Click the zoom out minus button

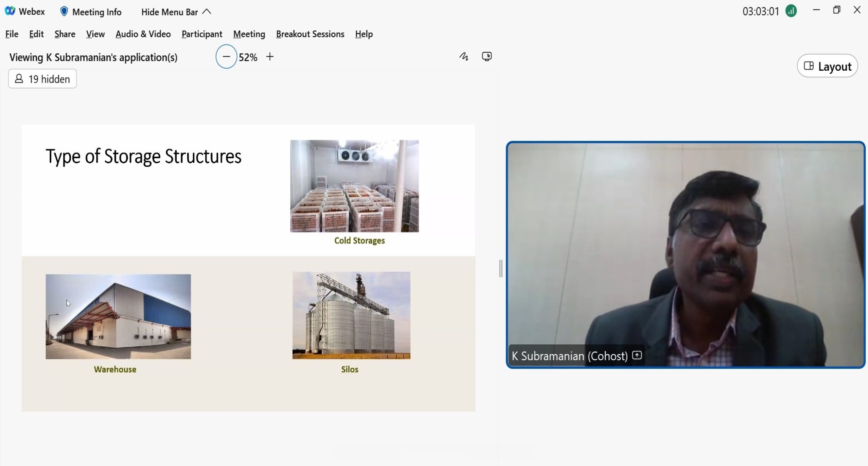226,57
